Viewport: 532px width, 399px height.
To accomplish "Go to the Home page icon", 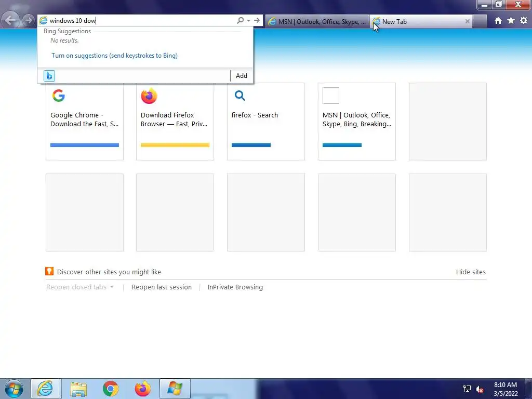I will click(x=498, y=21).
